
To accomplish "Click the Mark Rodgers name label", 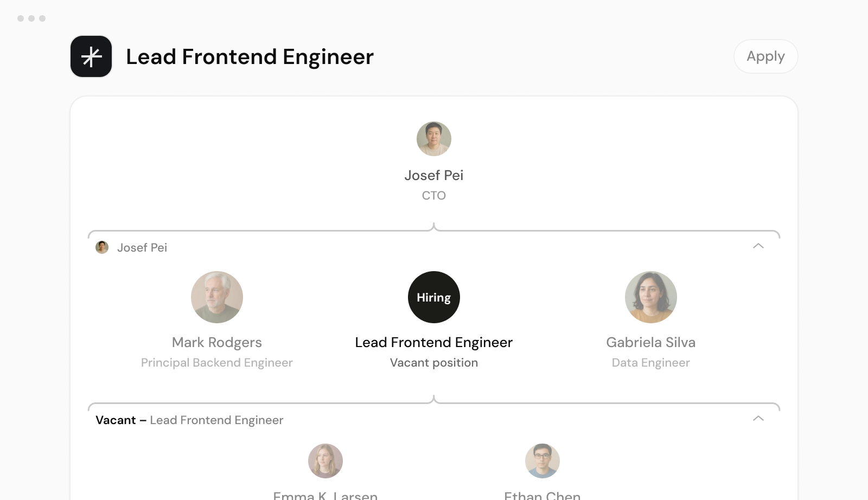I will 217,342.
